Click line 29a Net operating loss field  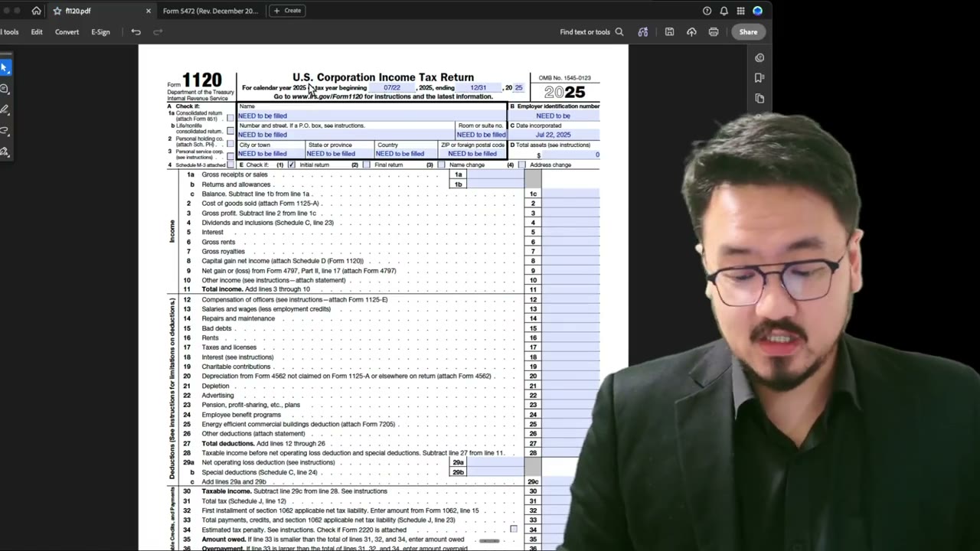point(495,462)
